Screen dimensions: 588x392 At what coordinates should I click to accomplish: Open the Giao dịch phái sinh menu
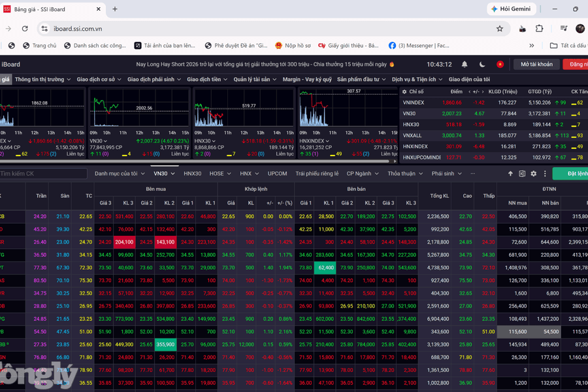click(154, 80)
